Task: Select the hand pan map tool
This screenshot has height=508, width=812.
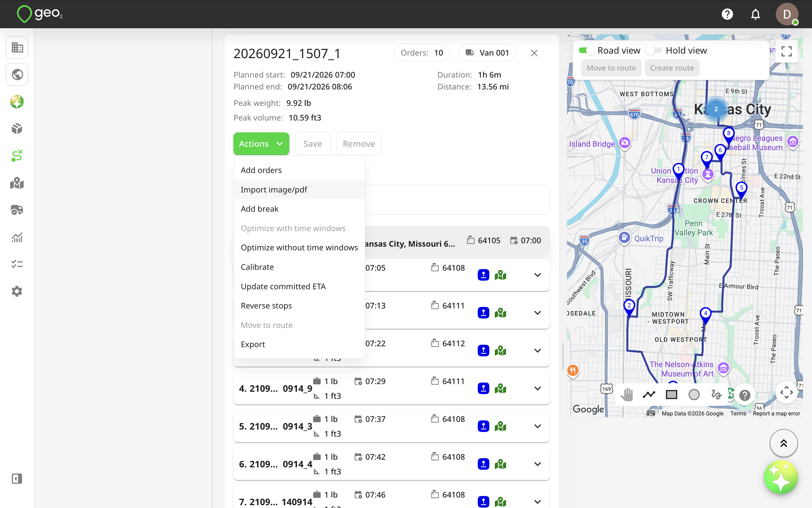Action: pyautogui.click(x=626, y=395)
